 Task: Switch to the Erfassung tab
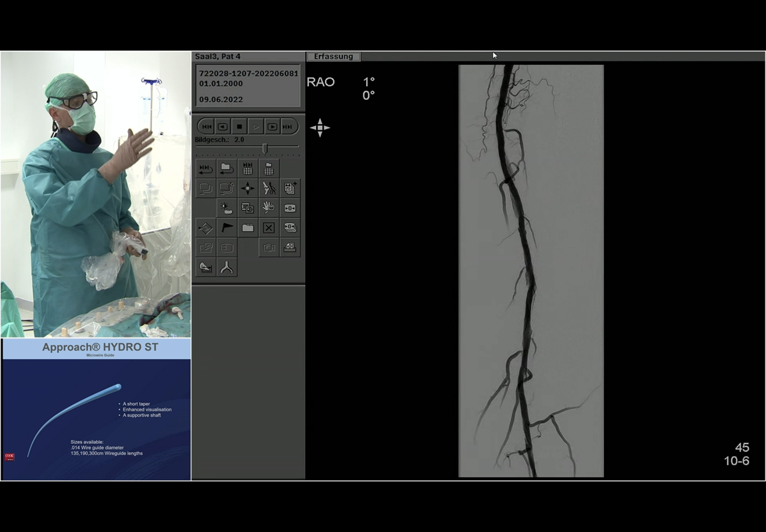[x=333, y=57]
